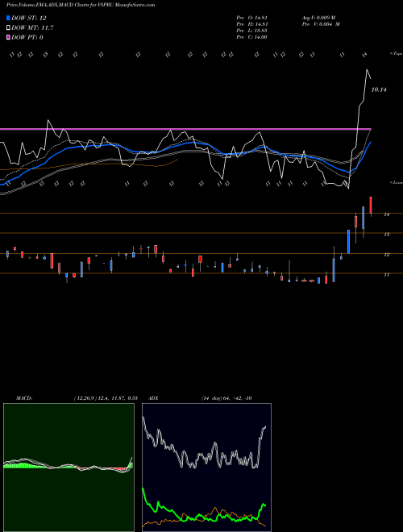
Task: Click the peak of the white line spike
Action: 367,70
